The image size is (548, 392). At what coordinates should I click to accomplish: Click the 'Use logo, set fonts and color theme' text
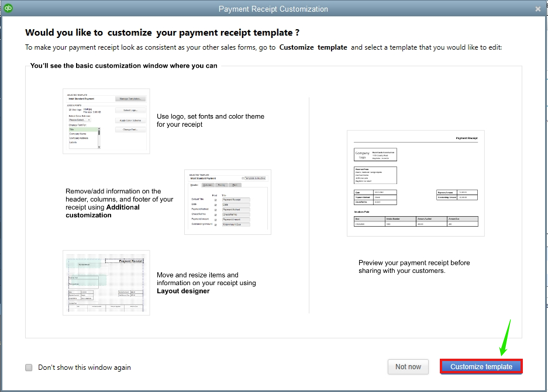211,120
